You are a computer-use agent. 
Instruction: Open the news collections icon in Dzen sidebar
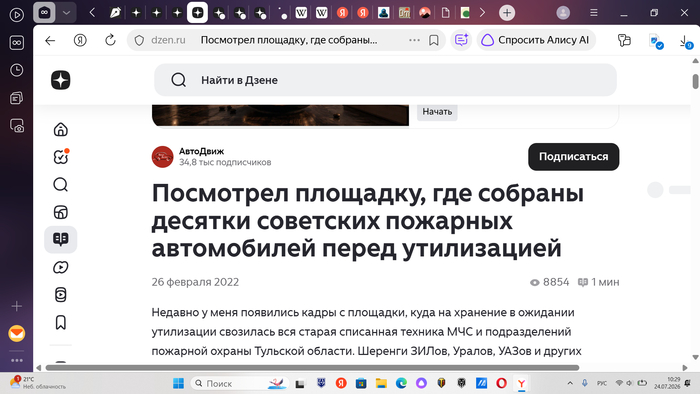pyautogui.click(x=61, y=212)
